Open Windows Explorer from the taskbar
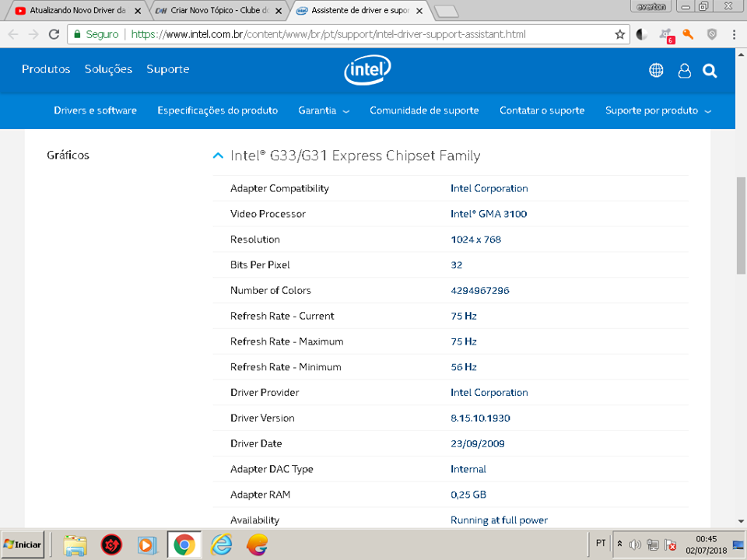 tap(75, 544)
